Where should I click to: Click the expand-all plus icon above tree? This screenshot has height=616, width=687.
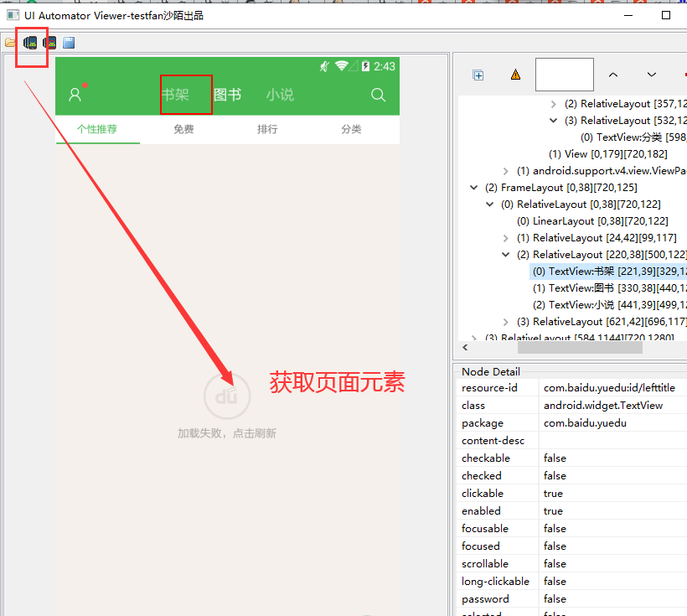(x=478, y=75)
